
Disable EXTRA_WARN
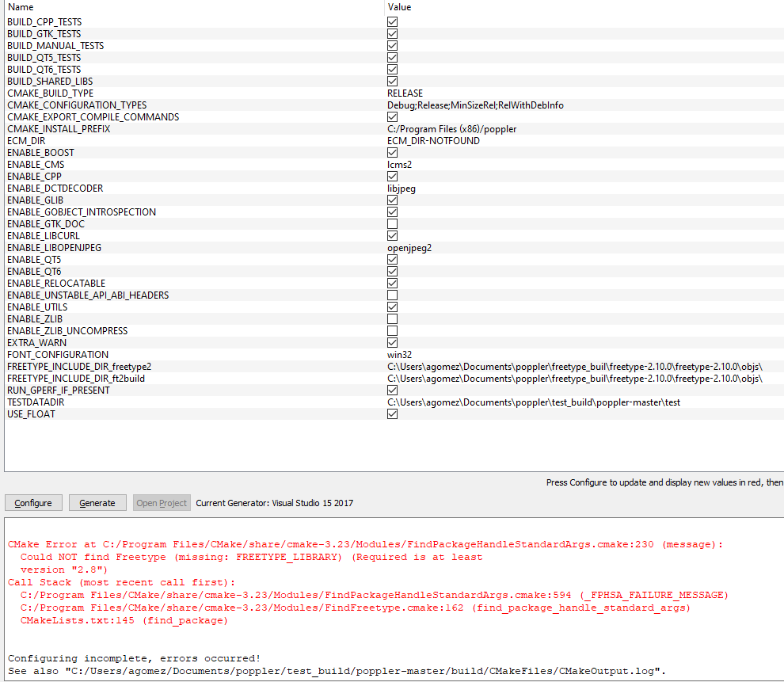tap(392, 342)
